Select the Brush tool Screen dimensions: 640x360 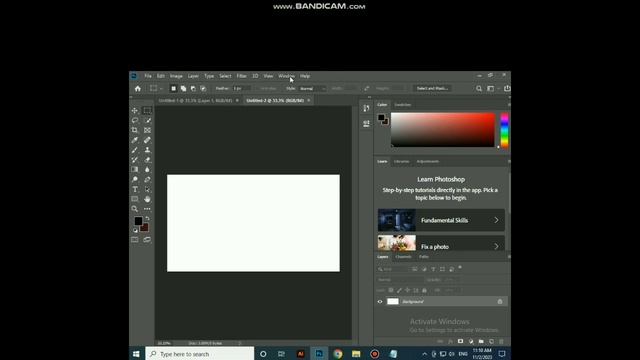[x=135, y=150]
